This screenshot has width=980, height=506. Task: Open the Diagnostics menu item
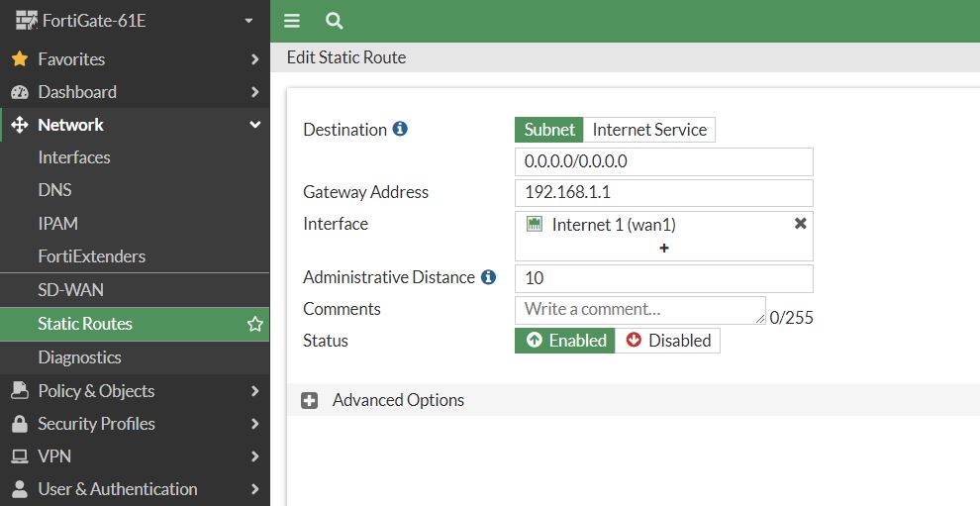pos(79,357)
